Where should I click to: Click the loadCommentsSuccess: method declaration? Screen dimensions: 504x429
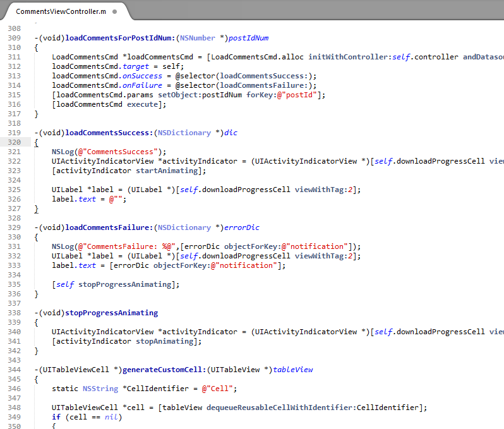[x=109, y=133]
